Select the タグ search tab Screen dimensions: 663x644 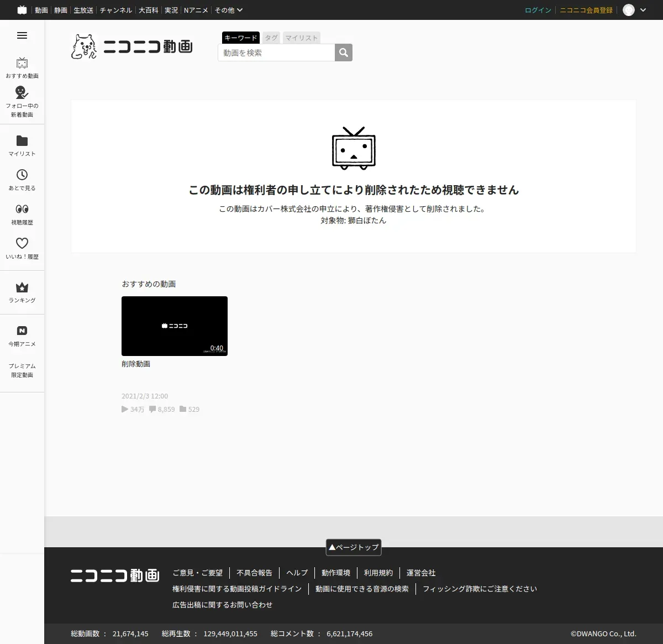[271, 38]
